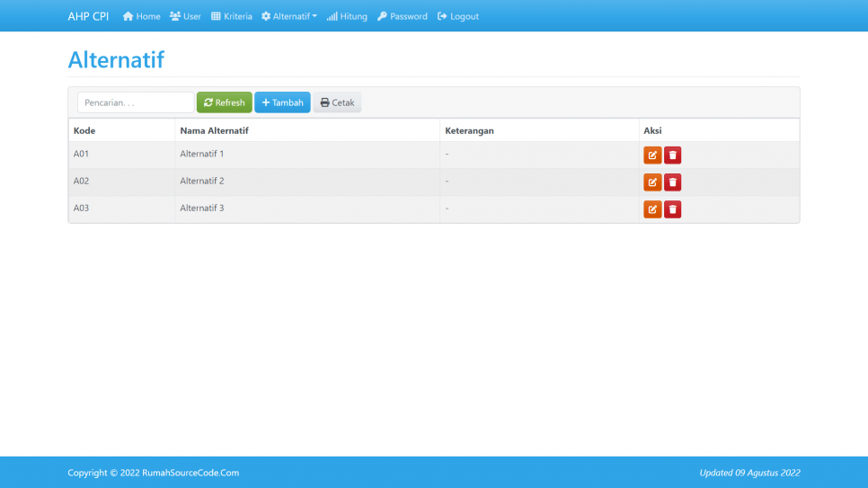Go to Home in the navbar
The height and width of the screenshot is (488, 868).
(x=141, y=16)
